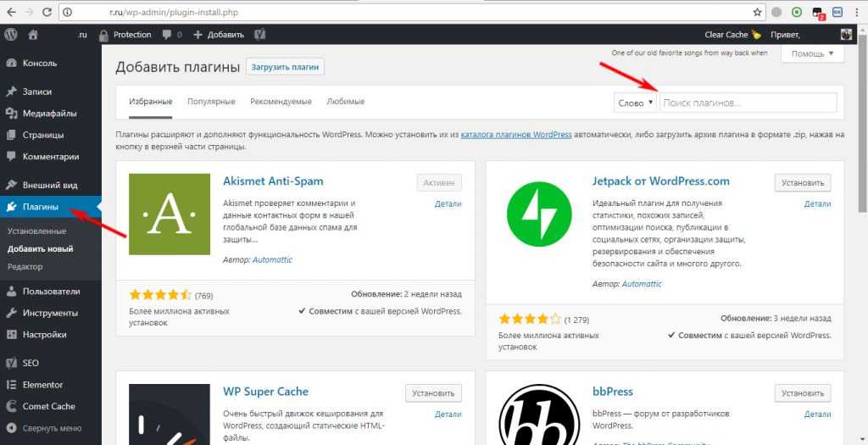Open the WP Super Cache title link
868x445 pixels.
point(265,392)
